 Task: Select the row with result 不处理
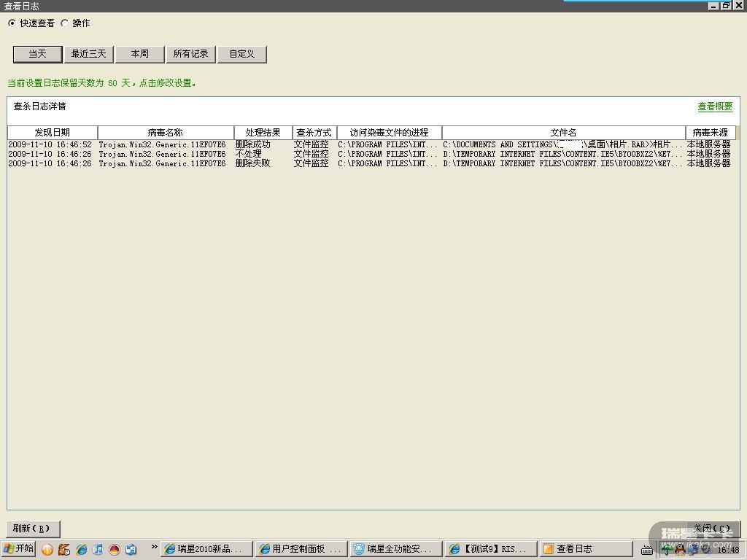tap(369, 154)
